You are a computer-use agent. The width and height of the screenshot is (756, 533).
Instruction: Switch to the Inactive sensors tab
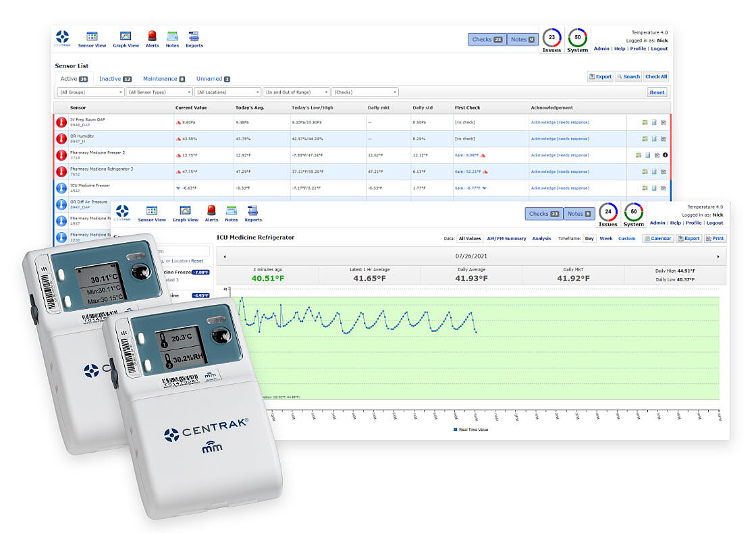pyautogui.click(x=113, y=78)
